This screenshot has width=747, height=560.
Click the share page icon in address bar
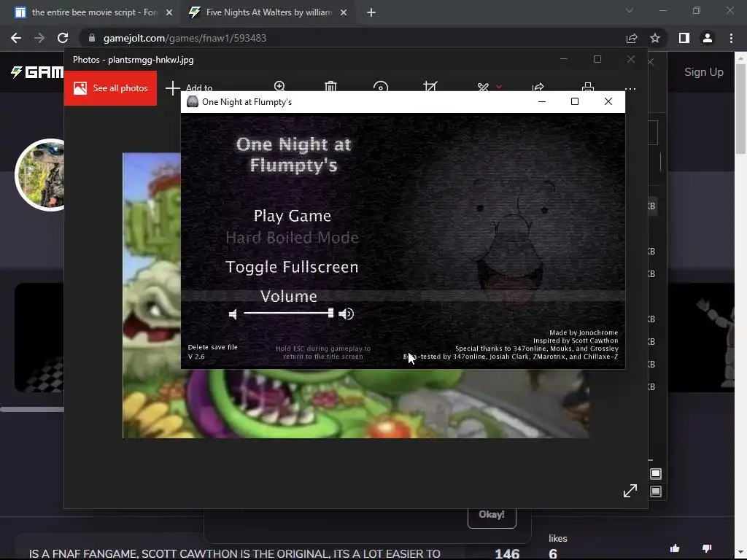tap(632, 38)
